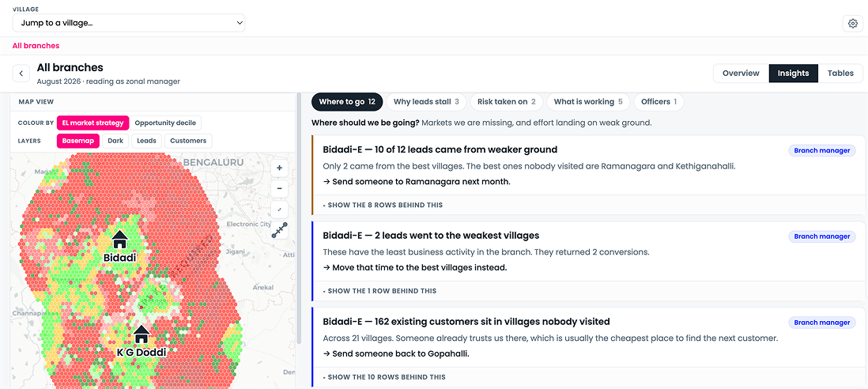Click the All branches breadcrumb link
This screenshot has width=868, height=389.
coord(36,46)
